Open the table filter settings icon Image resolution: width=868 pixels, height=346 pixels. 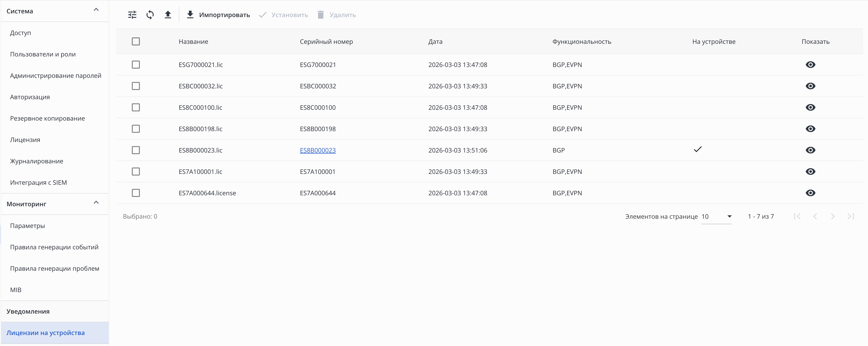tap(132, 15)
